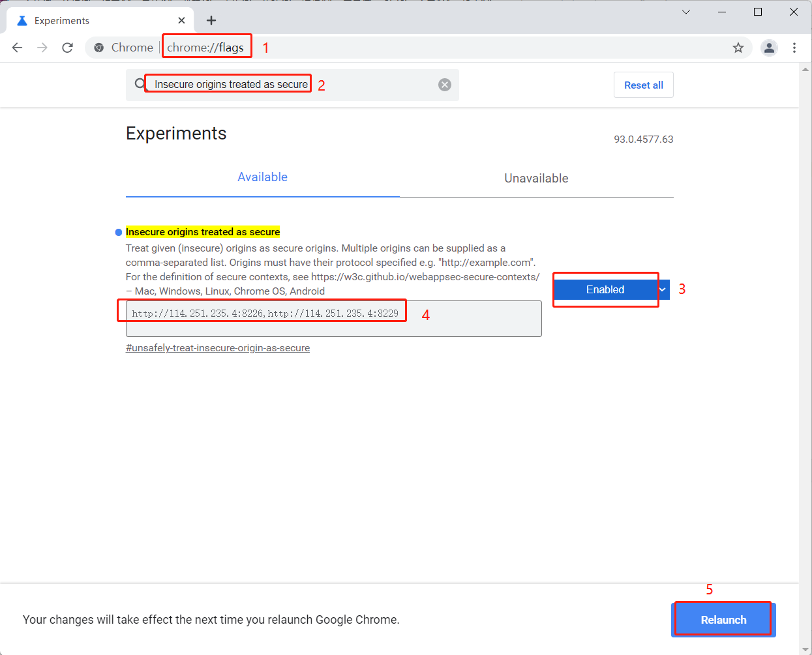
Task: Open Chrome's three-dot menu
Action: click(x=794, y=48)
